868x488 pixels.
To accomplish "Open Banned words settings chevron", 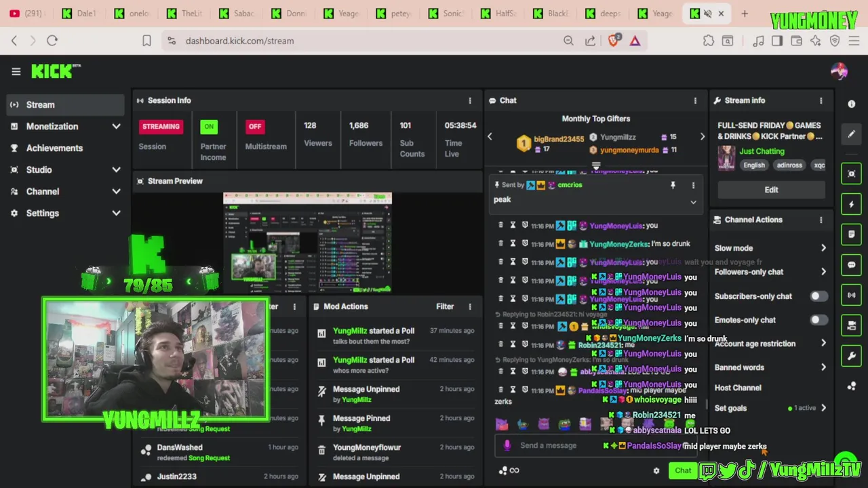I will point(823,367).
